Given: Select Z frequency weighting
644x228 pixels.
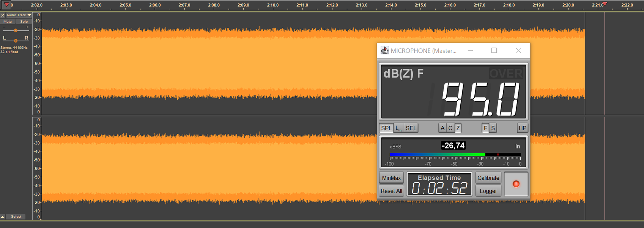Looking at the screenshot, I should (458, 128).
